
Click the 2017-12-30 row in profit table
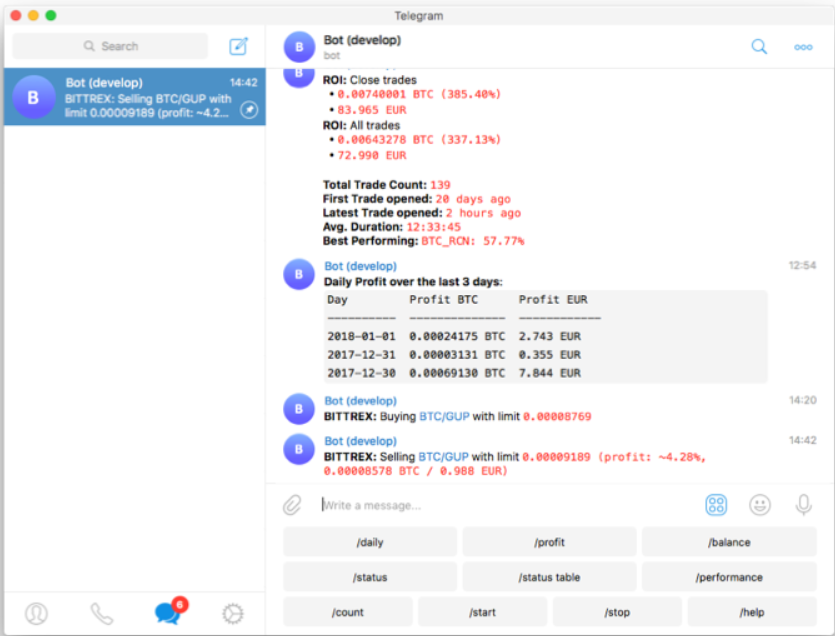click(454, 373)
